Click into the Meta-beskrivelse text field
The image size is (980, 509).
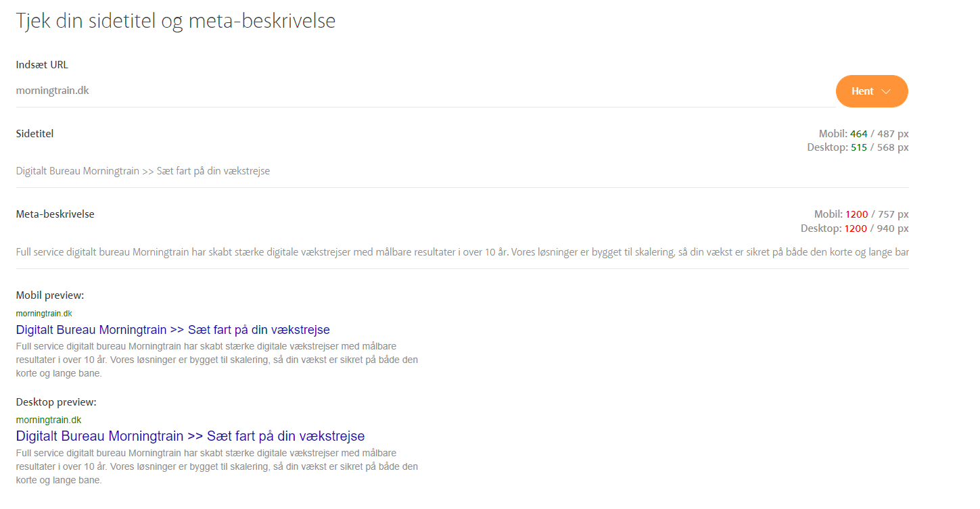pyautogui.click(x=462, y=252)
